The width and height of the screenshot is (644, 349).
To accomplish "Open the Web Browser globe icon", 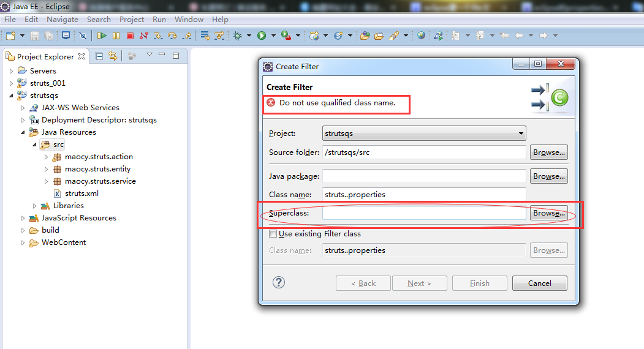I will (421, 36).
